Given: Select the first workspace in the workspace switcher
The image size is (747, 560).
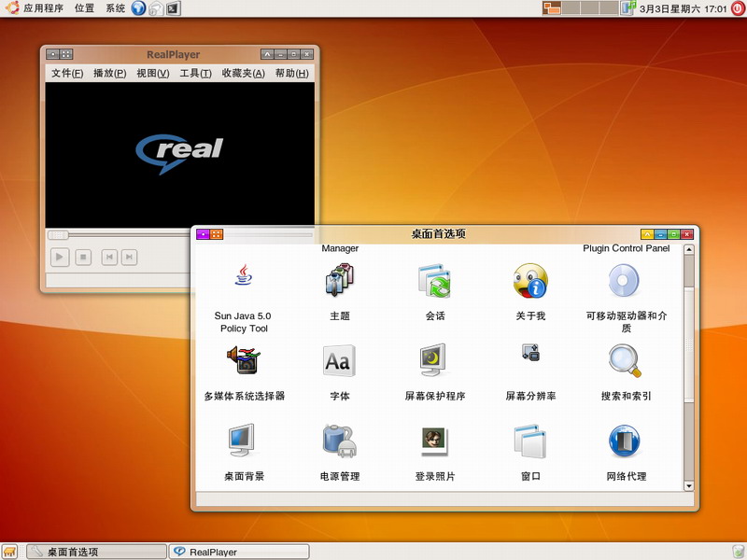Looking at the screenshot, I should tap(552, 8).
